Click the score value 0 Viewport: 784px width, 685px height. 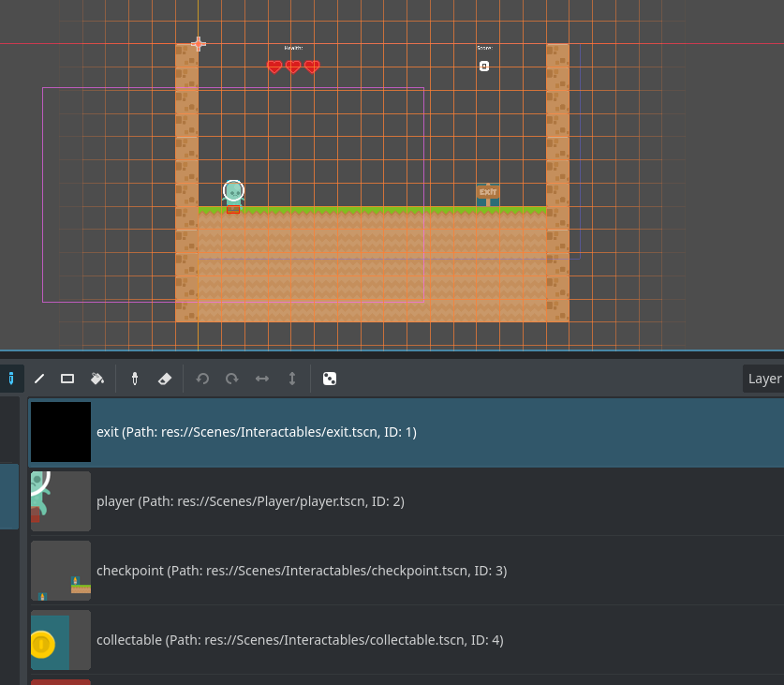click(x=484, y=66)
